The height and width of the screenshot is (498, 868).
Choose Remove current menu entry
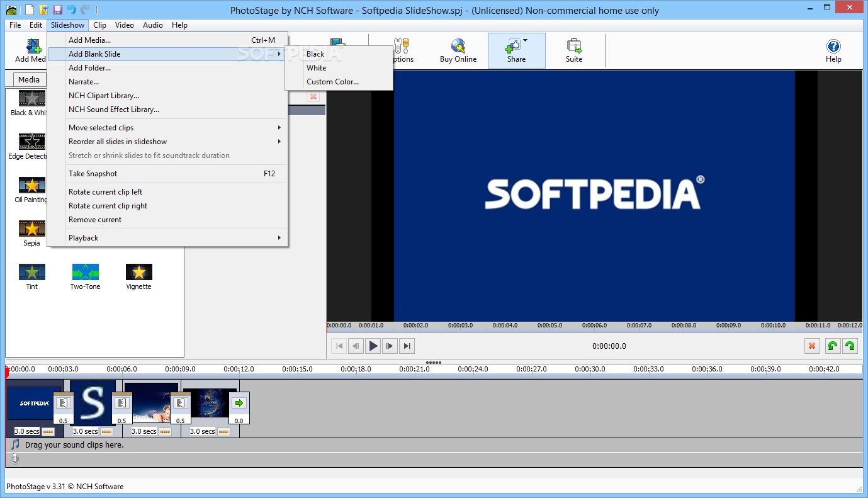pyautogui.click(x=167, y=220)
